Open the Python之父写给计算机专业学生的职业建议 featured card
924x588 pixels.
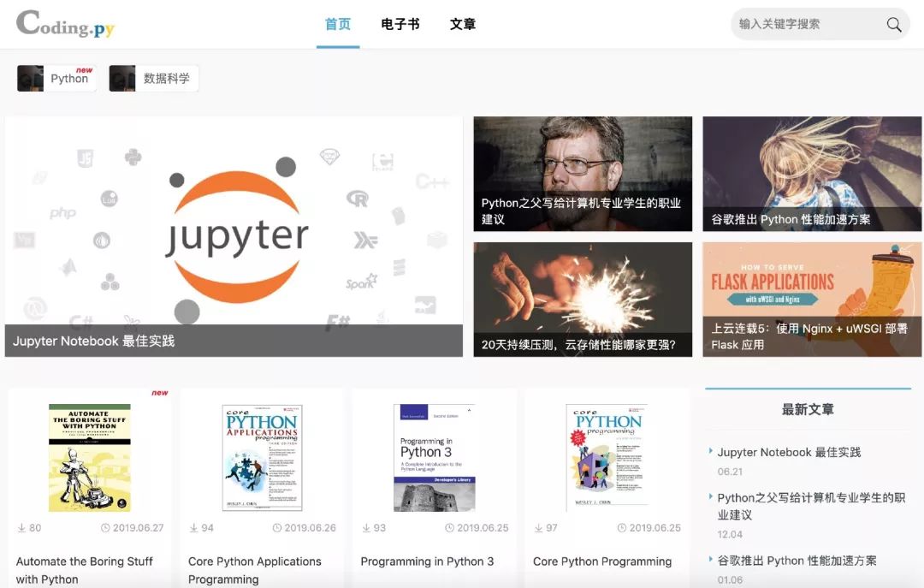coord(583,174)
